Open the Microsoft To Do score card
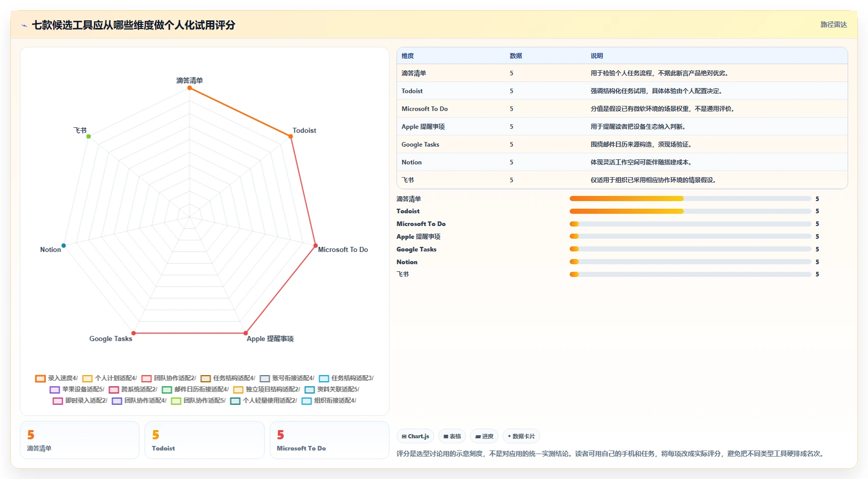Image resolution: width=868 pixels, height=479 pixels. point(329,440)
